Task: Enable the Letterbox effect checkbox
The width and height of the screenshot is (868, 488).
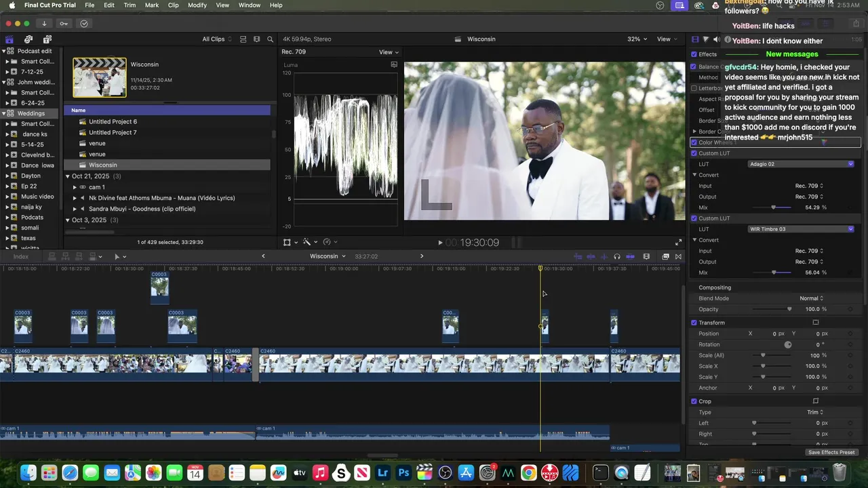Action: tap(693, 88)
